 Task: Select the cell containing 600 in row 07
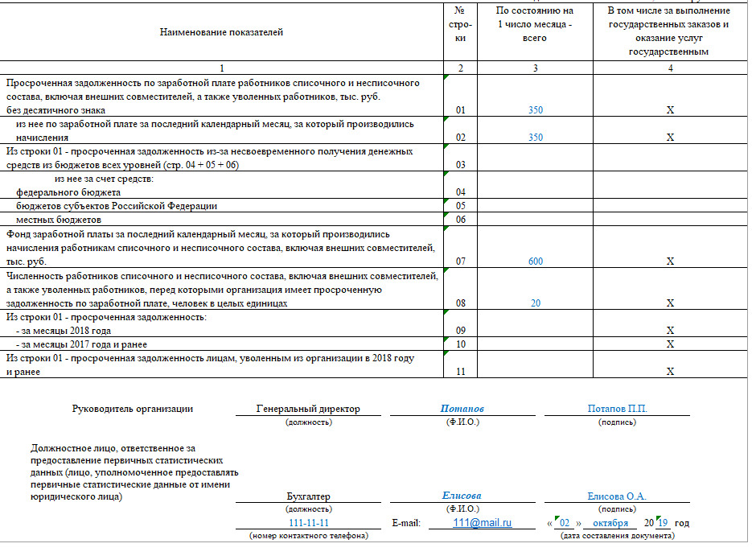click(535, 261)
